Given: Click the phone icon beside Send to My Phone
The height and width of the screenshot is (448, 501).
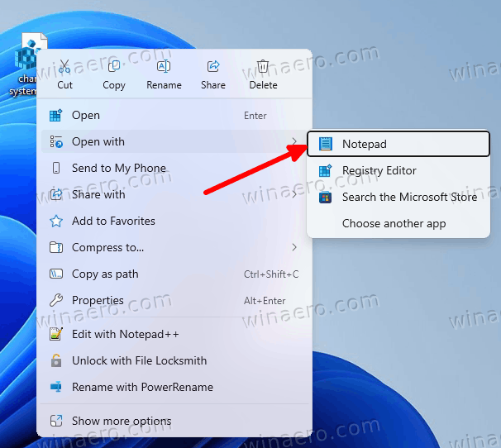Looking at the screenshot, I should point(56,168).
